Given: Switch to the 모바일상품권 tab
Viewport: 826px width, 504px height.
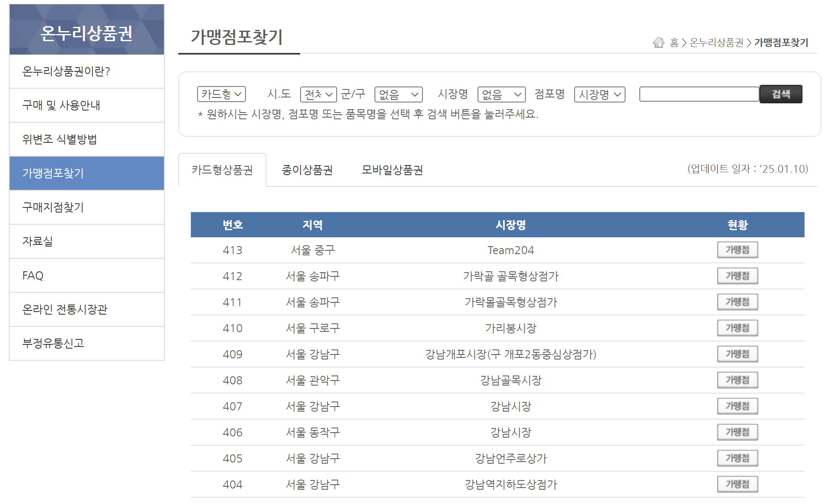Looking at the screenshot, I should [392, 170].
